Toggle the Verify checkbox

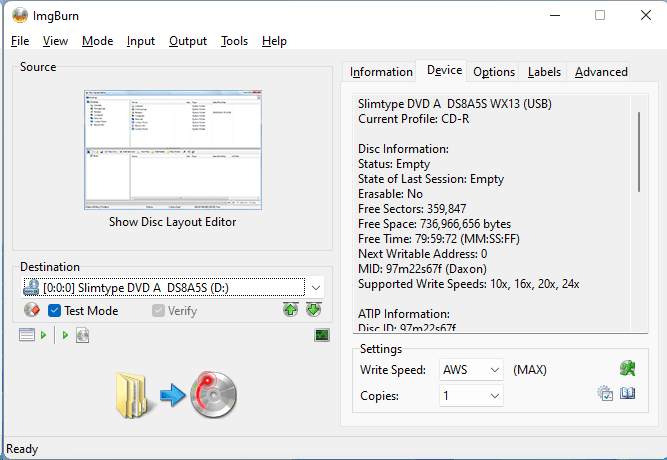[158, 311]
